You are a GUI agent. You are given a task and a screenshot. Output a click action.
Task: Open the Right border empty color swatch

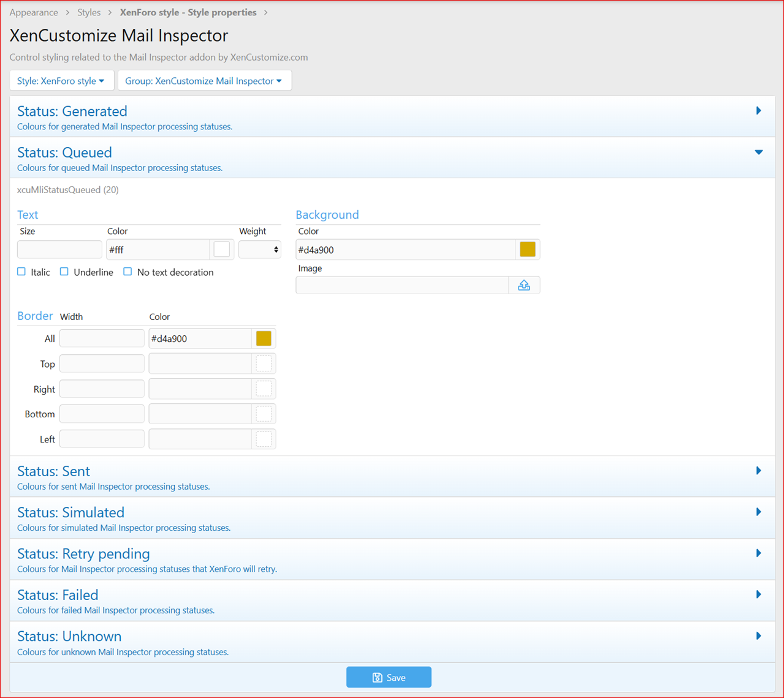[x=264, y=389]
